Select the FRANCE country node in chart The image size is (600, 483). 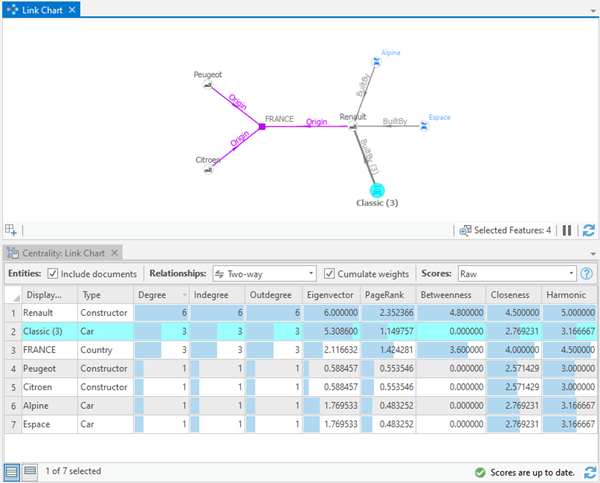click(261, 126)
